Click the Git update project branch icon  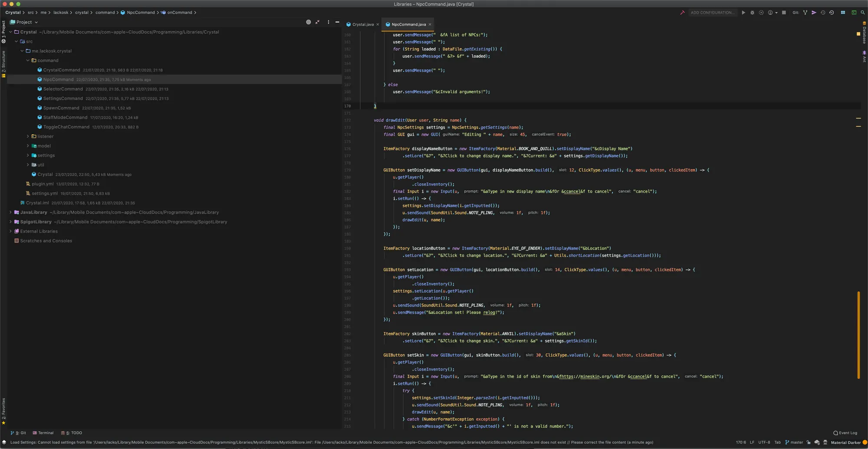pos(805,13)
